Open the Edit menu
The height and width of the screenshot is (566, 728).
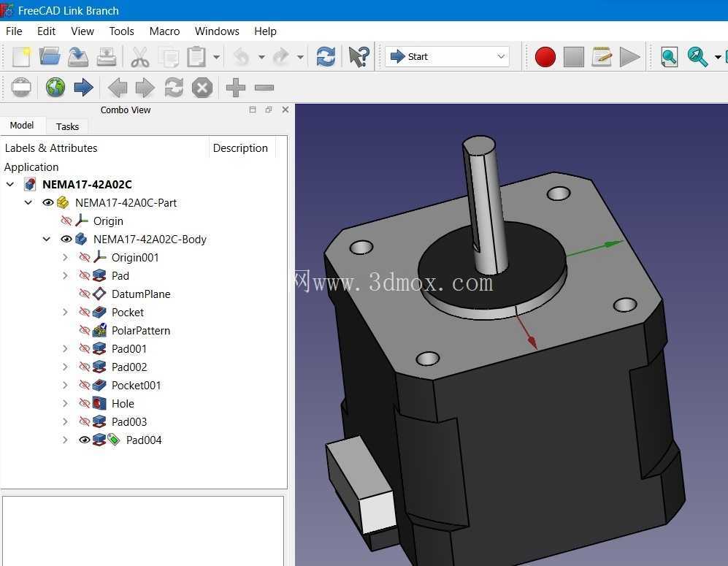[x=47, y=31]
